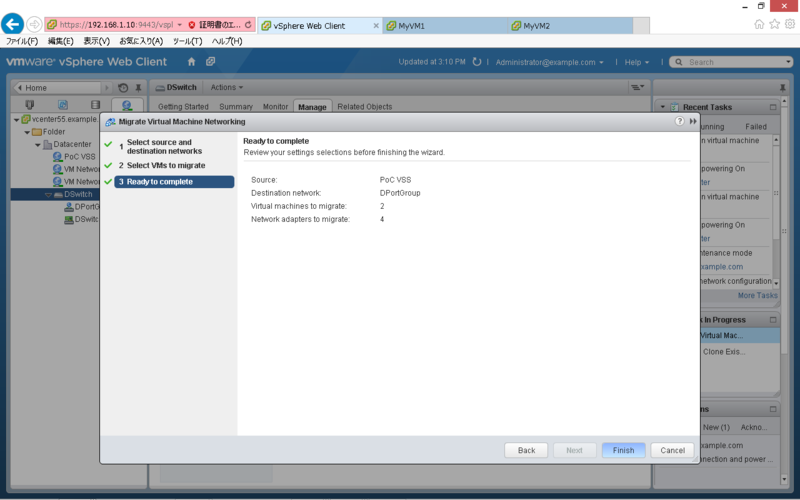Open the DSwitch panel view options icon
Image resolution: width=800 pixels, height=500 pixels.
coord(637,87)
